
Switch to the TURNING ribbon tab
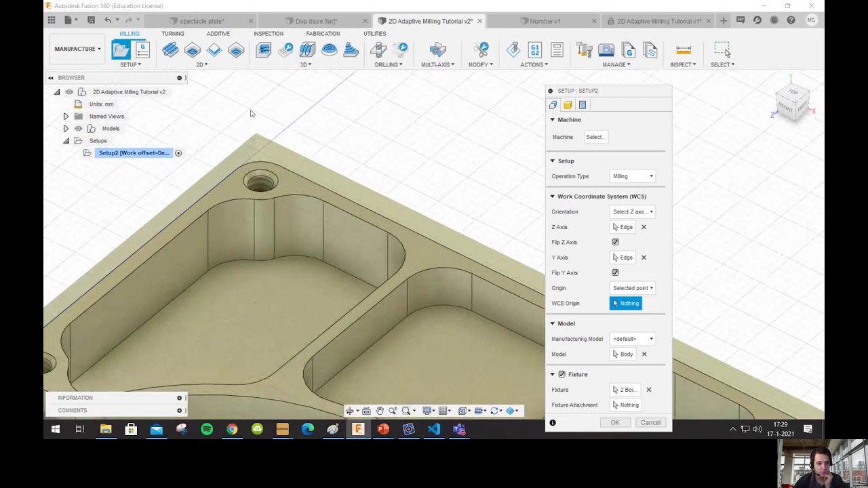(x=173, y=34)
